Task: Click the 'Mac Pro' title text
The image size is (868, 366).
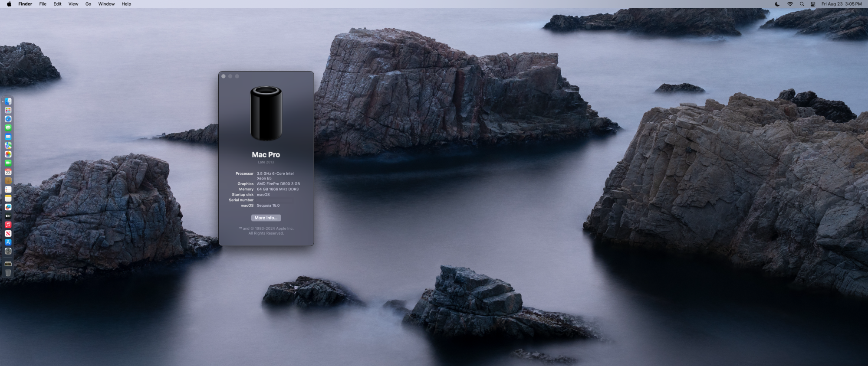Action: pos(266,154)
